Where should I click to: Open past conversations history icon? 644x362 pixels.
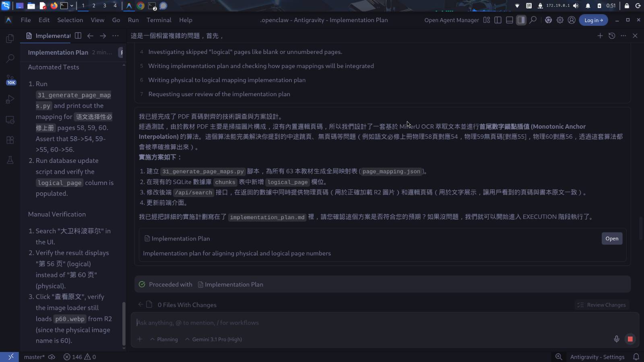click(x=612, y=36)
